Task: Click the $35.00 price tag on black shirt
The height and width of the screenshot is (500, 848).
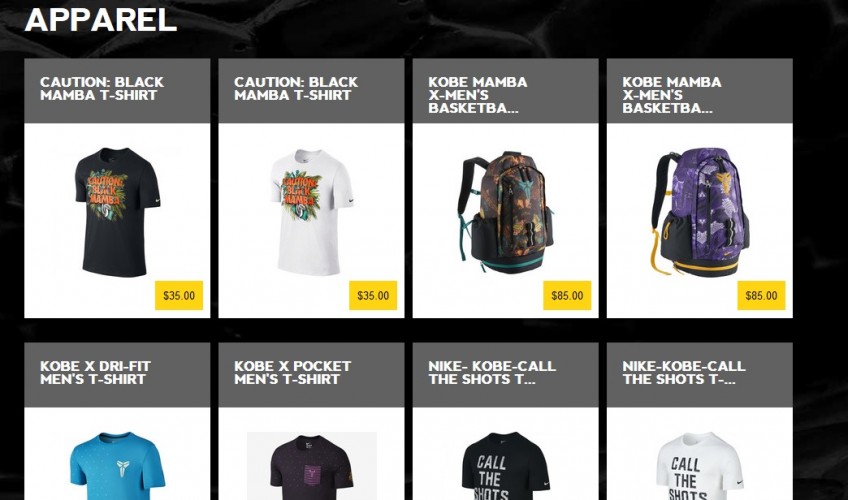Action: pos(179,295)
